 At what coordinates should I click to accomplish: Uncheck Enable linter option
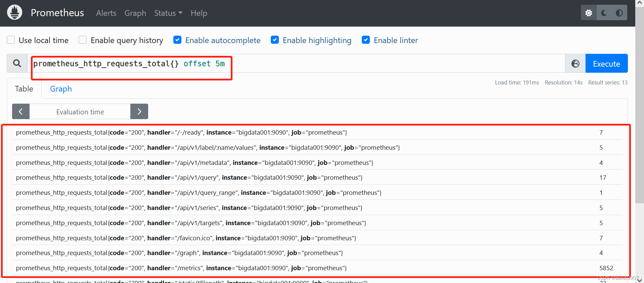coord(366,40)
